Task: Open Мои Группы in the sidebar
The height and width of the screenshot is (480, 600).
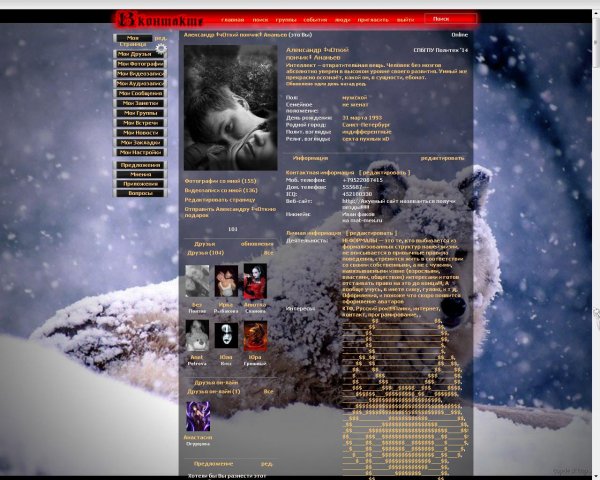Action: pyautogui.click(x=140, y=113)
